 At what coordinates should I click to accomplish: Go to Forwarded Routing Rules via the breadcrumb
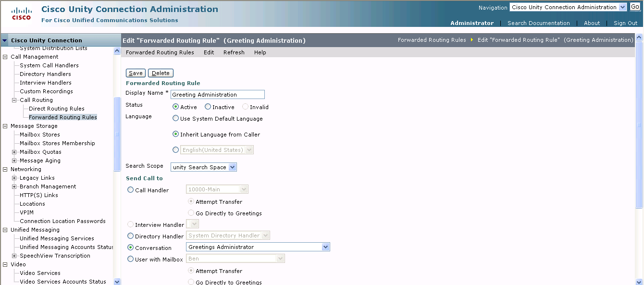pos(432,40)
